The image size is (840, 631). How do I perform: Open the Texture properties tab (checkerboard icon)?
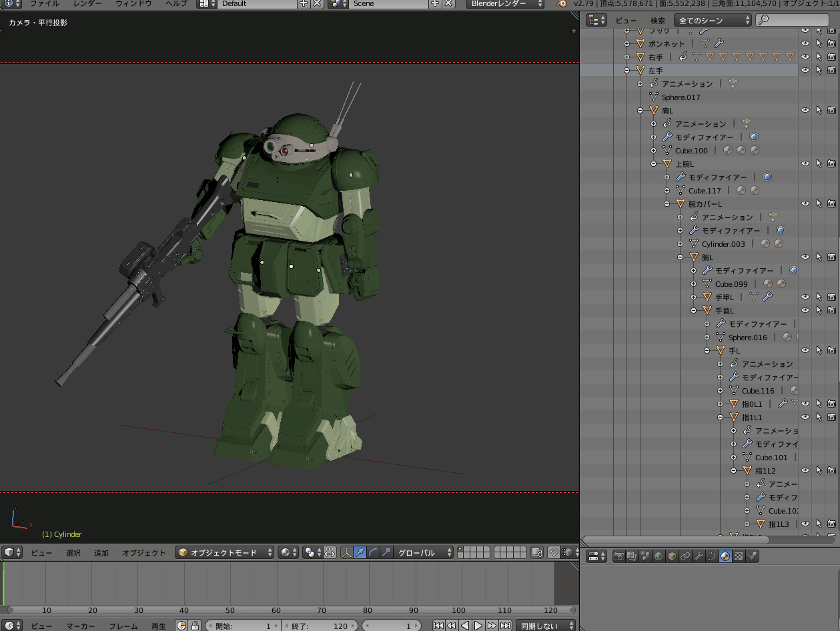coord(739,556)
